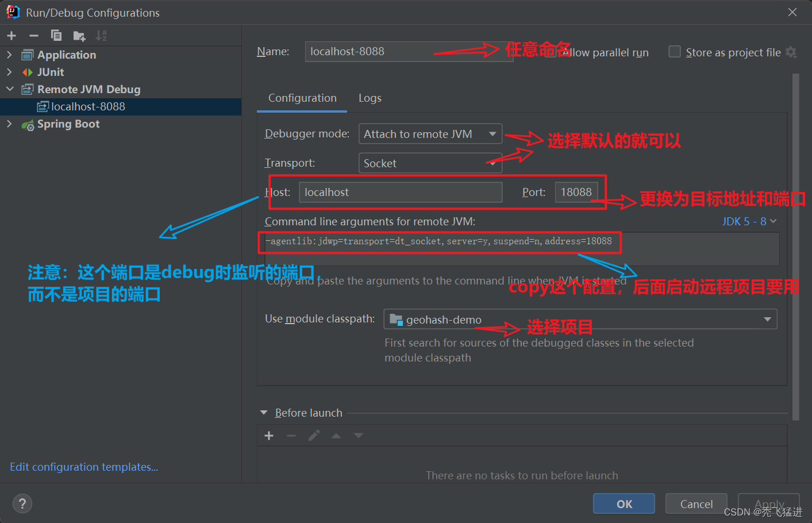Click into the Port field
812x523 pixels.
tap(576, 192)
